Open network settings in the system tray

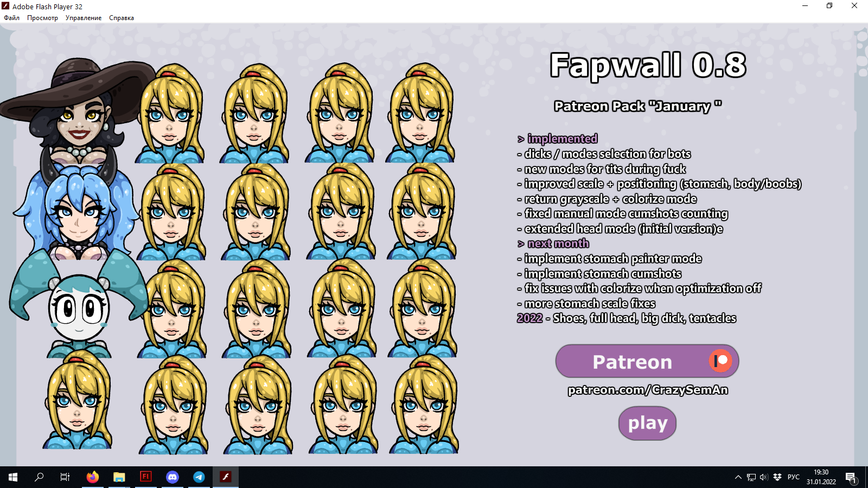coord(751,477)
